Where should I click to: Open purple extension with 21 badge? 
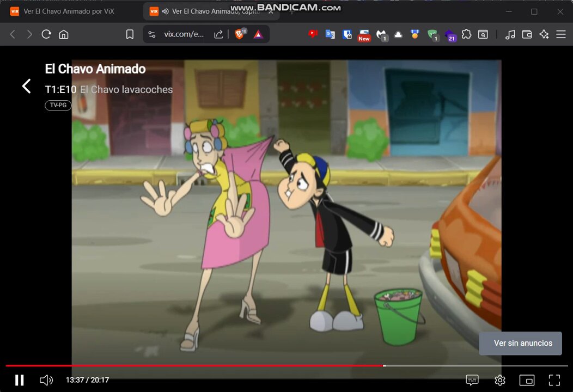450,35
